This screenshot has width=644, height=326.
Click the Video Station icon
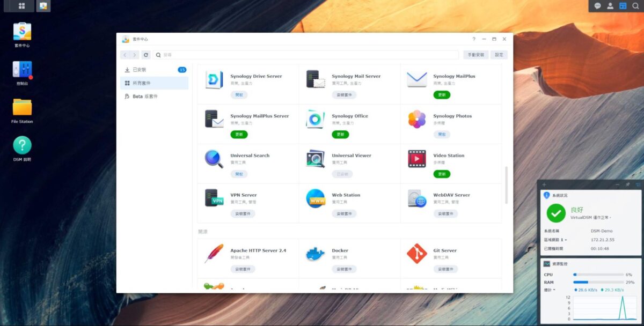pyautogui.click(x=417, y=159)
